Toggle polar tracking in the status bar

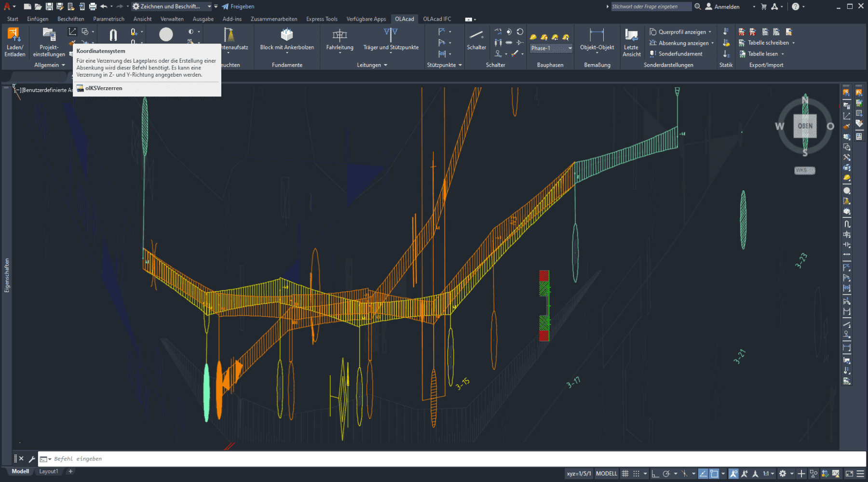[x=666, y=474]
